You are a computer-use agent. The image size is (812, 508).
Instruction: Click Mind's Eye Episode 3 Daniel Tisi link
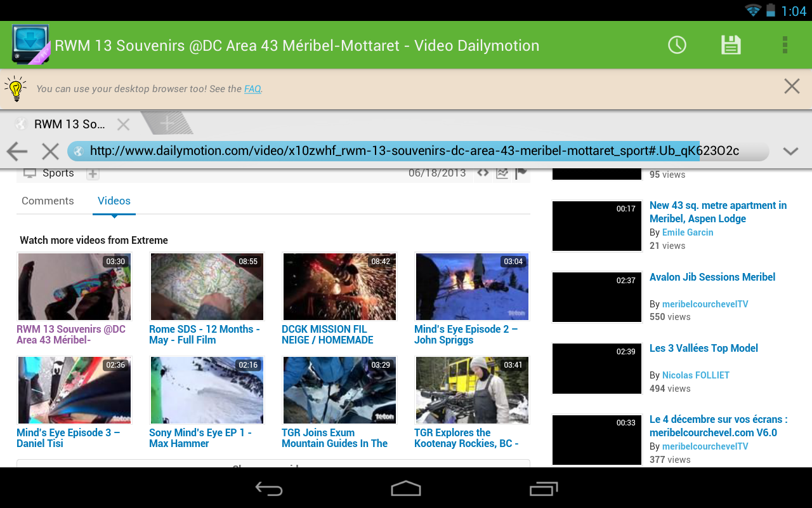pos(68,438)
